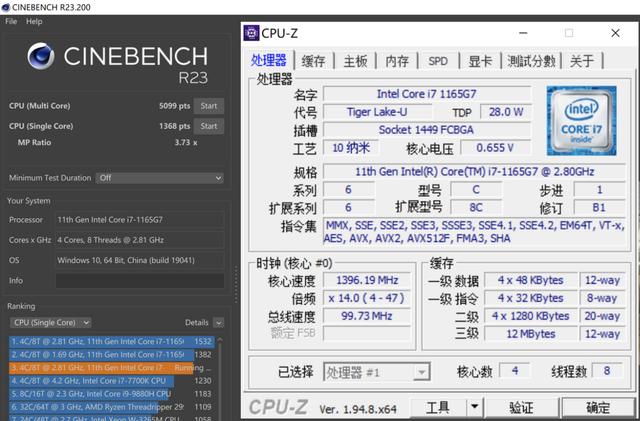Viewport: 640px width, 421px height.
Task: Open the File menu in Cinebench
Action: pyautogui.click(x=11, y=22)
